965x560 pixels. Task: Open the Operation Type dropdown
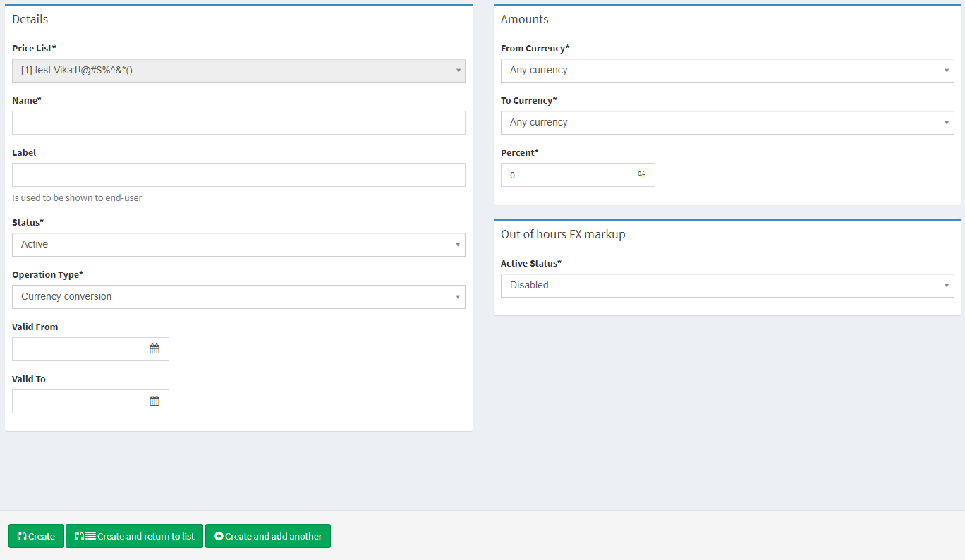click(x=238, y=297)
